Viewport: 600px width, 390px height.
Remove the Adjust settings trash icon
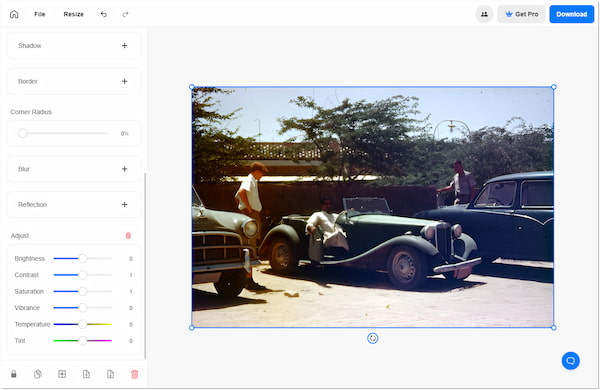coord(128,236)
